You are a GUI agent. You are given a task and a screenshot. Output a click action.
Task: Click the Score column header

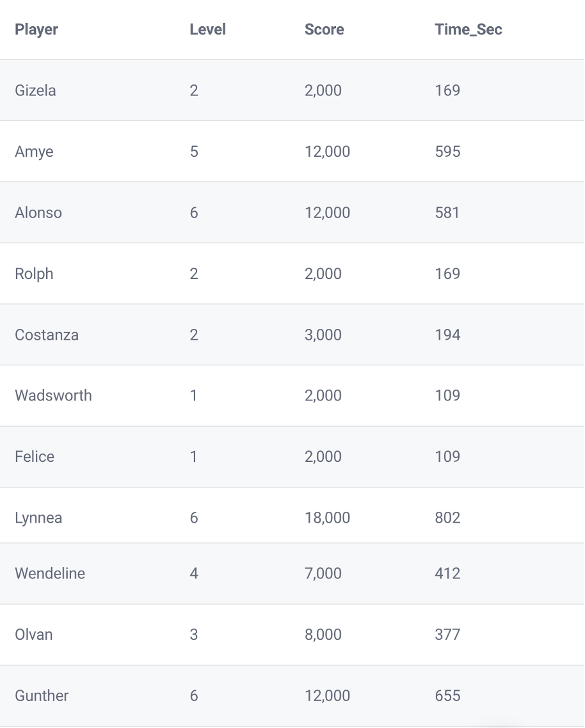(325, 29)
